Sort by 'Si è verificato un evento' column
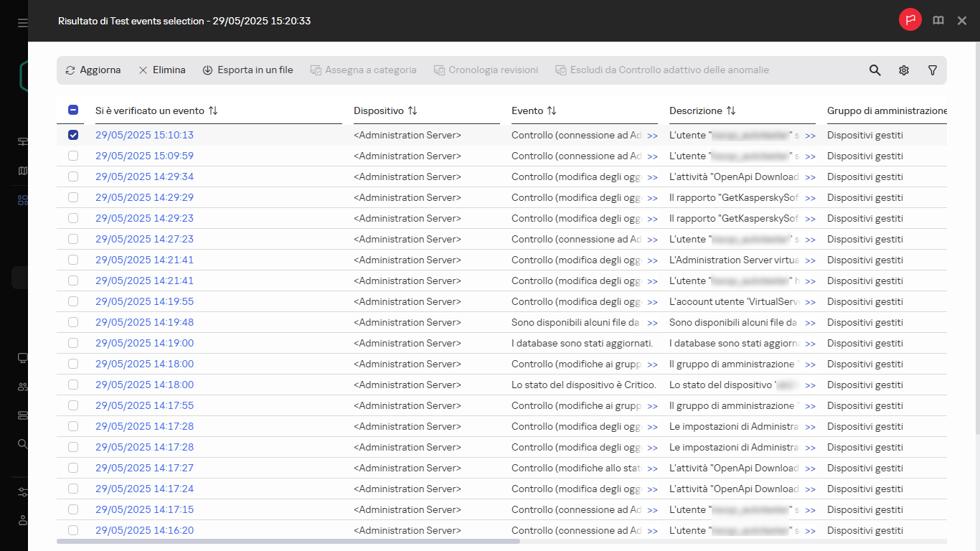The image size is (980, 551). tap(213, 111)
